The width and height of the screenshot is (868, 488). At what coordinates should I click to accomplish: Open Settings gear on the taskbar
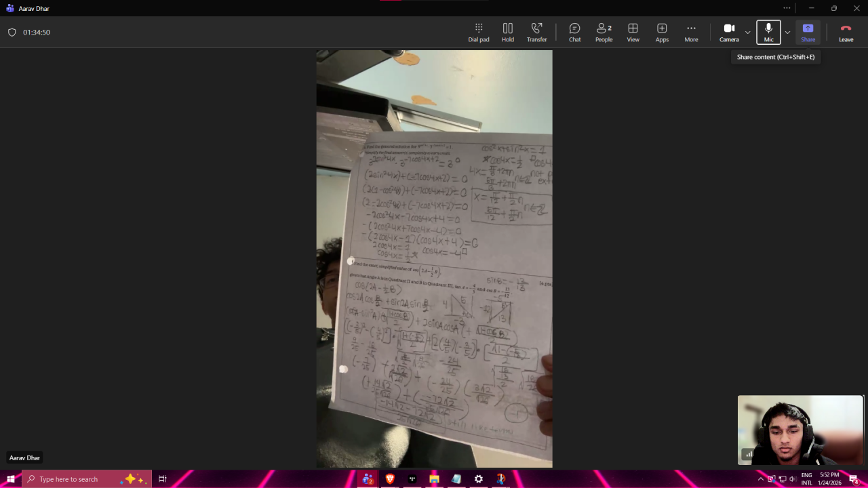click(479, 479)
